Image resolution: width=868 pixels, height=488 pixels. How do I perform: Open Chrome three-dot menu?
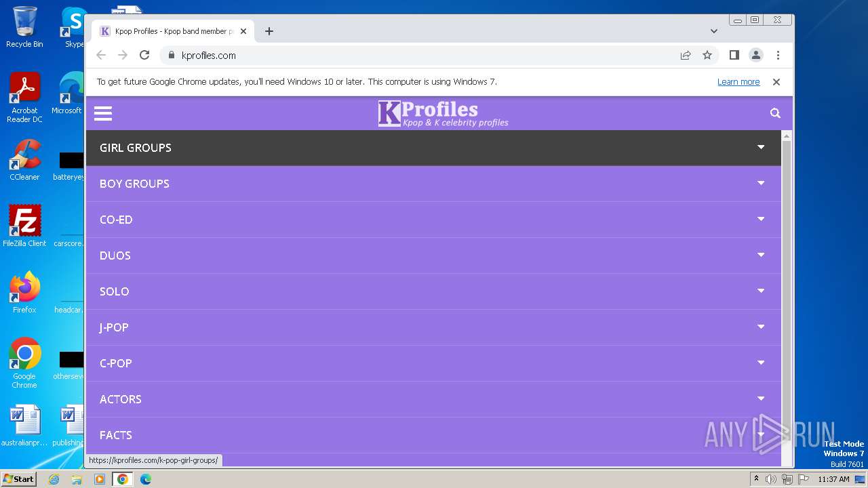tap(778, 56)
